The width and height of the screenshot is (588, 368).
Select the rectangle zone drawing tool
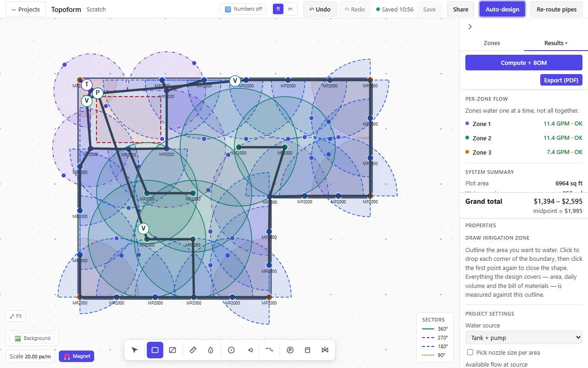[155, 350]
